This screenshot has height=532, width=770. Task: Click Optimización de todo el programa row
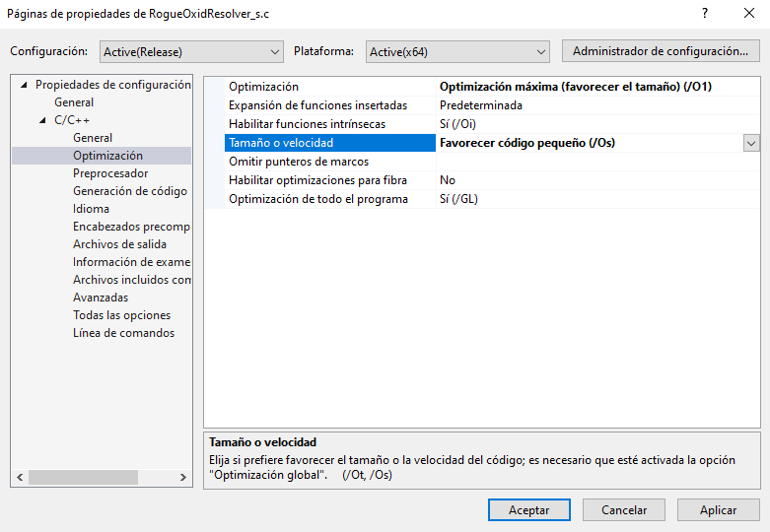[x=317, y=199]
